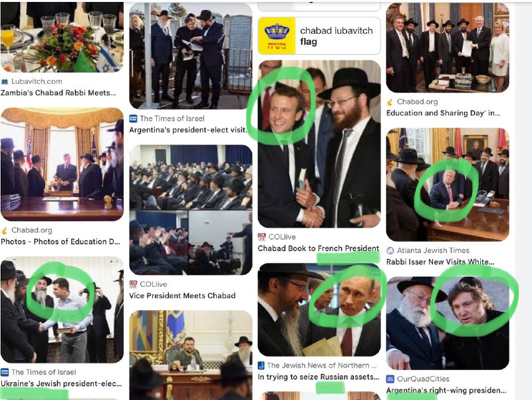Click the Lubavitch.com source favicon
The height and width of the screenshot is (400, 532).
5,81
